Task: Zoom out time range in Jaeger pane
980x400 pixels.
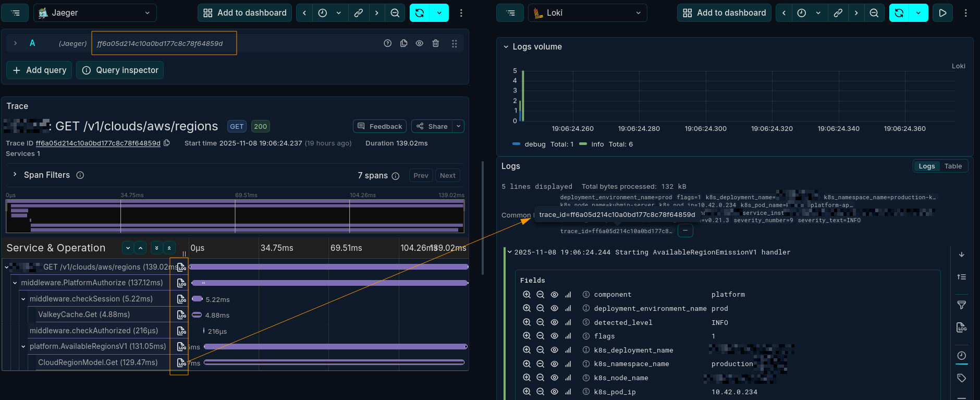Action: (395, 13)
